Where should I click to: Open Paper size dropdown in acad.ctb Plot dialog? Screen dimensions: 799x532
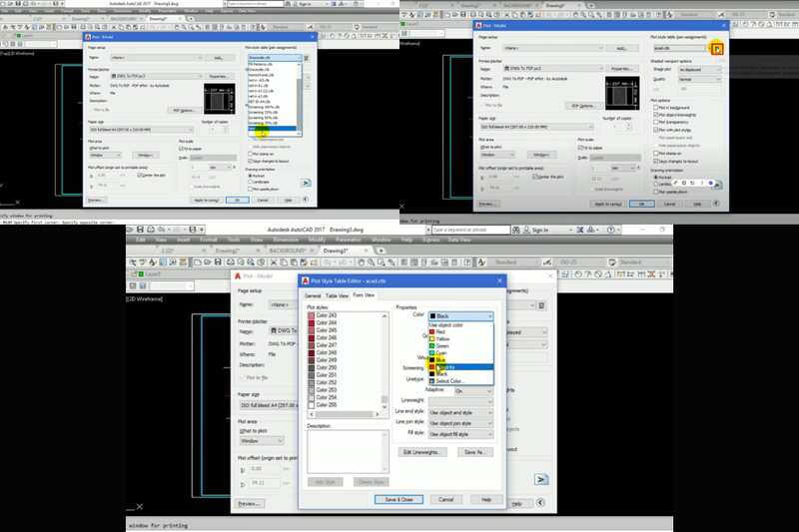pos(536,127)
